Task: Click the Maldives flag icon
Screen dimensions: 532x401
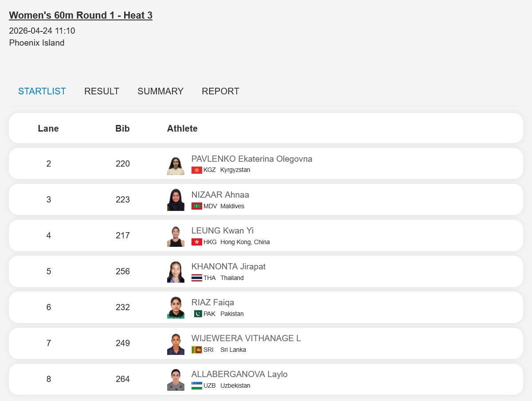Action: [x=196, y=206]
